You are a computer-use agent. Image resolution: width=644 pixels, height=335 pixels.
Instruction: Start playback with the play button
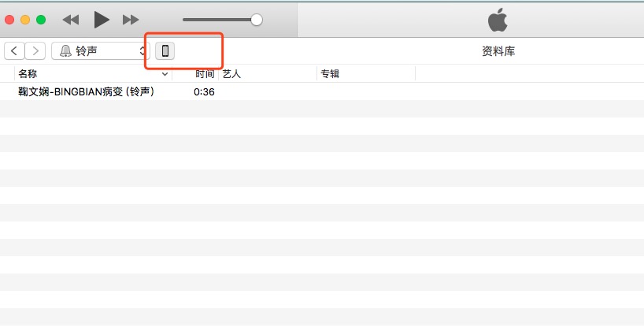(x=102, y=20)
